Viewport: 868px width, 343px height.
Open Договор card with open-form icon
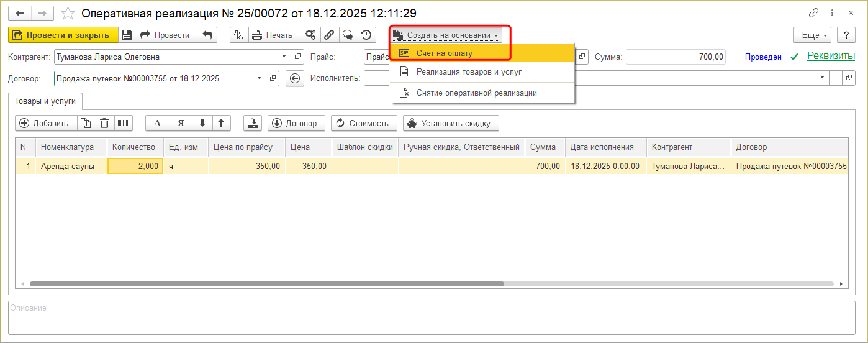[273, 78]
